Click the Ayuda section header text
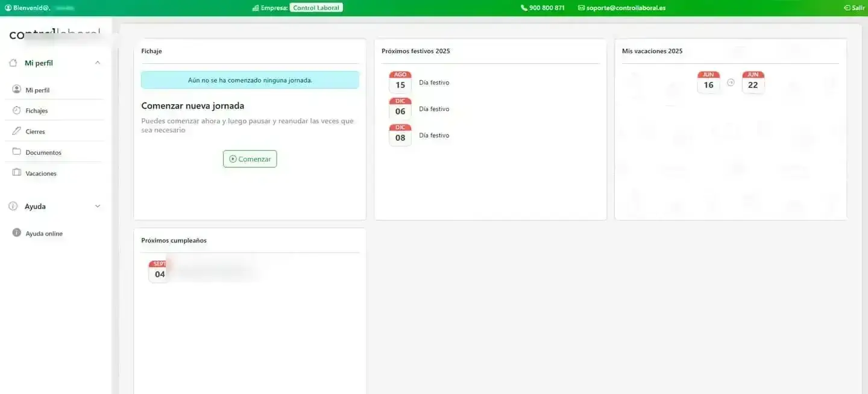This screenshot has width=868, height=394. click(35, 206)
